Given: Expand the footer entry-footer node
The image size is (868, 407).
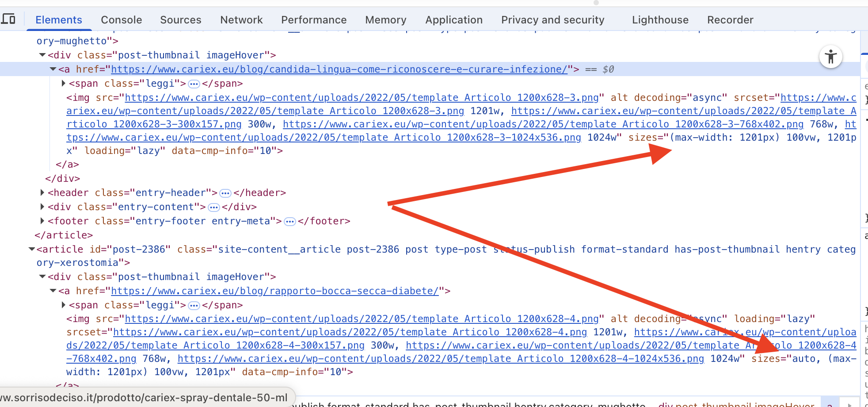Looking at the screenshot, I should [42, 221].
